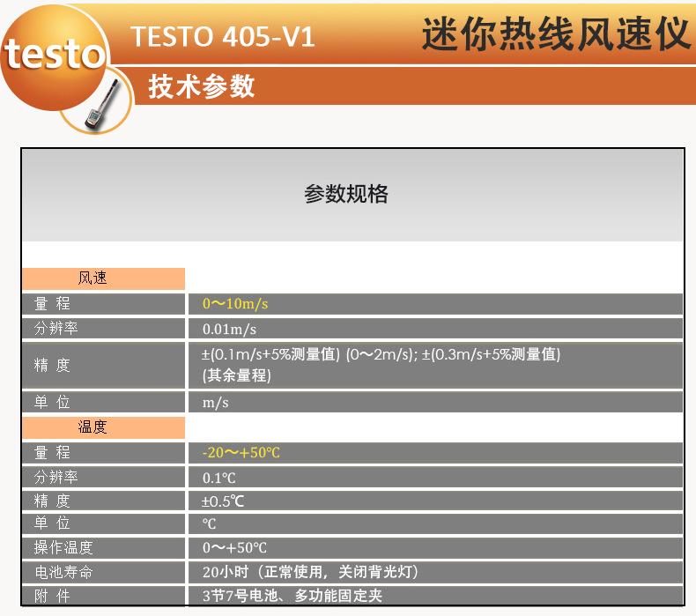Viewport: 696px width, 616px height.
Task: Select the 0～10m/s wind speed range value
Action: pos(235,304)
